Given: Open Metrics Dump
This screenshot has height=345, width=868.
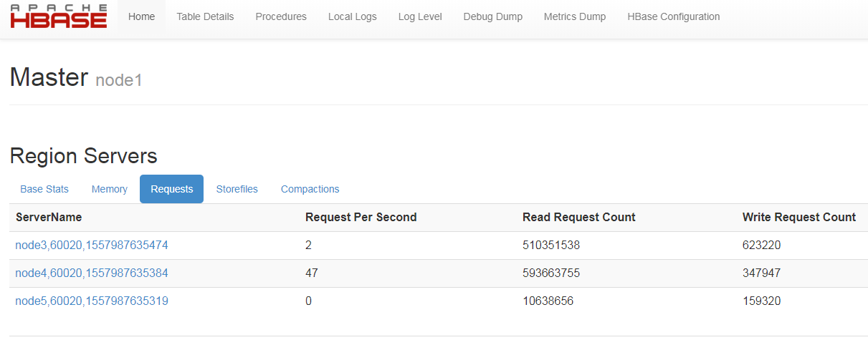Looking at the screenshot, I should (x=575, y=16).
